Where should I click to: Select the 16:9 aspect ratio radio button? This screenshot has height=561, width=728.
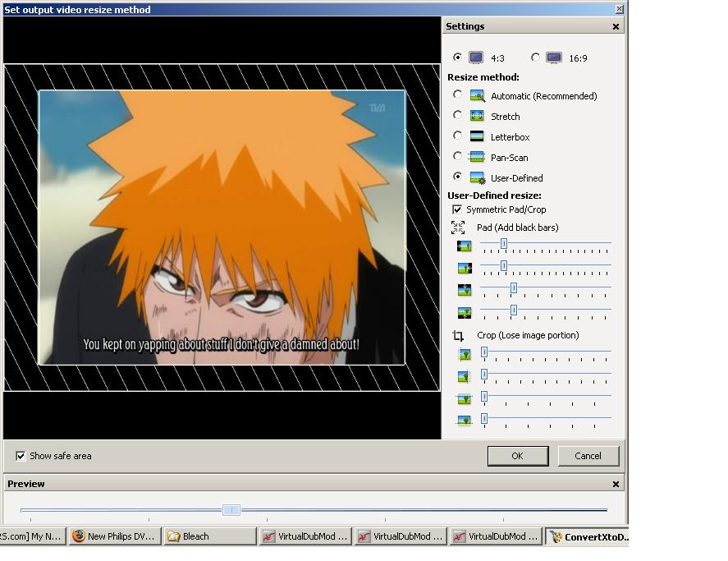(535, 57)
